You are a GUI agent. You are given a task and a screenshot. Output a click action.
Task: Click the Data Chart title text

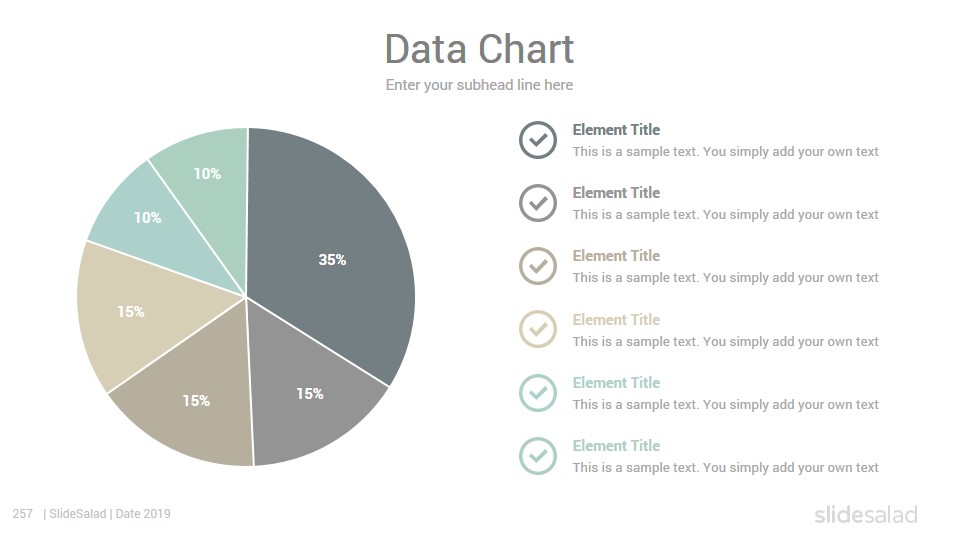[479, 49]
